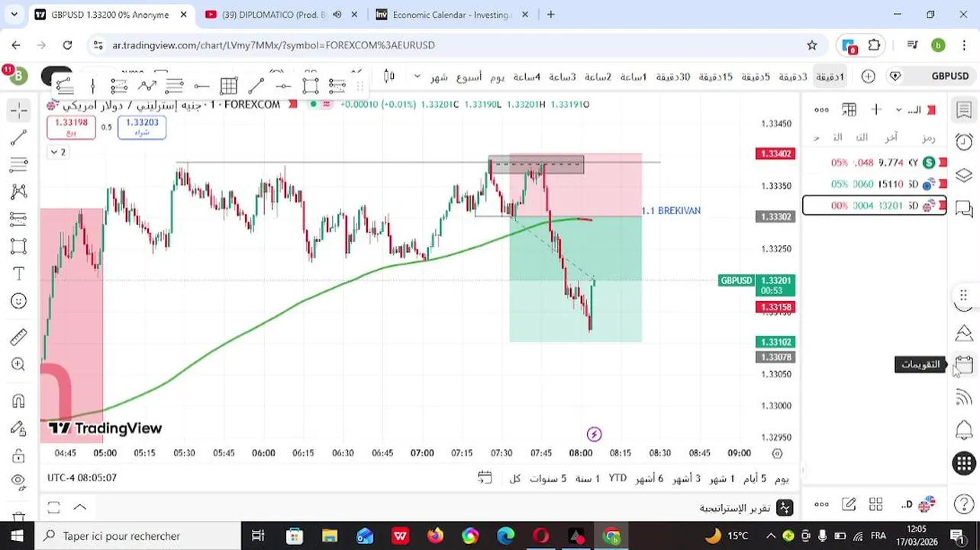The image size is (980, 550).
Task: Select the text annotation tool
Action: pos(19,273)
